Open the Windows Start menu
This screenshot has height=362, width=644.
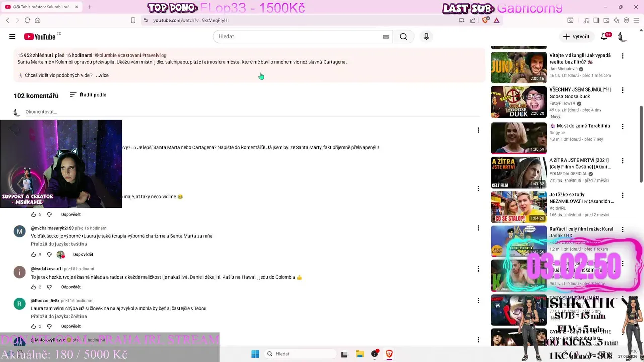point(255,354)
